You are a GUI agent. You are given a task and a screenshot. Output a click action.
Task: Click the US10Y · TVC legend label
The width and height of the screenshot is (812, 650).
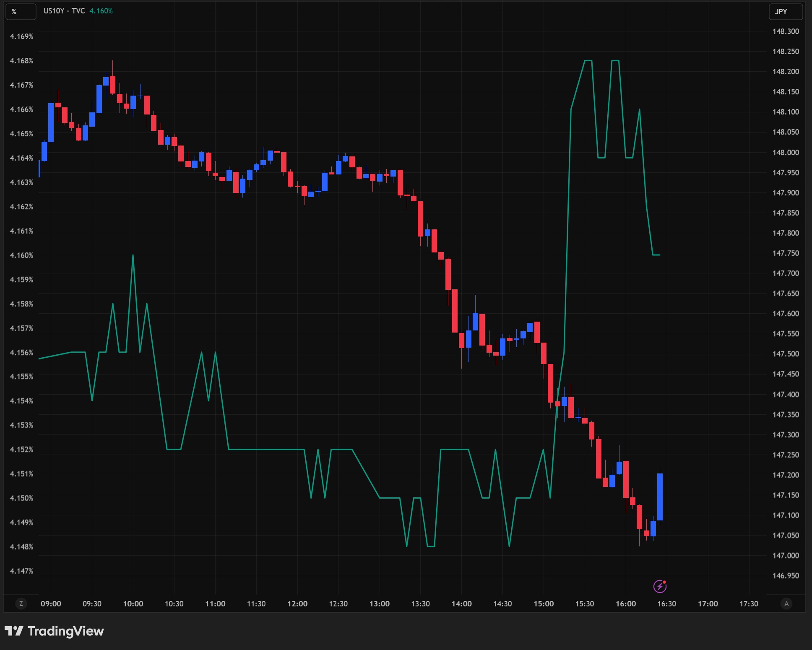pos(64,11)
